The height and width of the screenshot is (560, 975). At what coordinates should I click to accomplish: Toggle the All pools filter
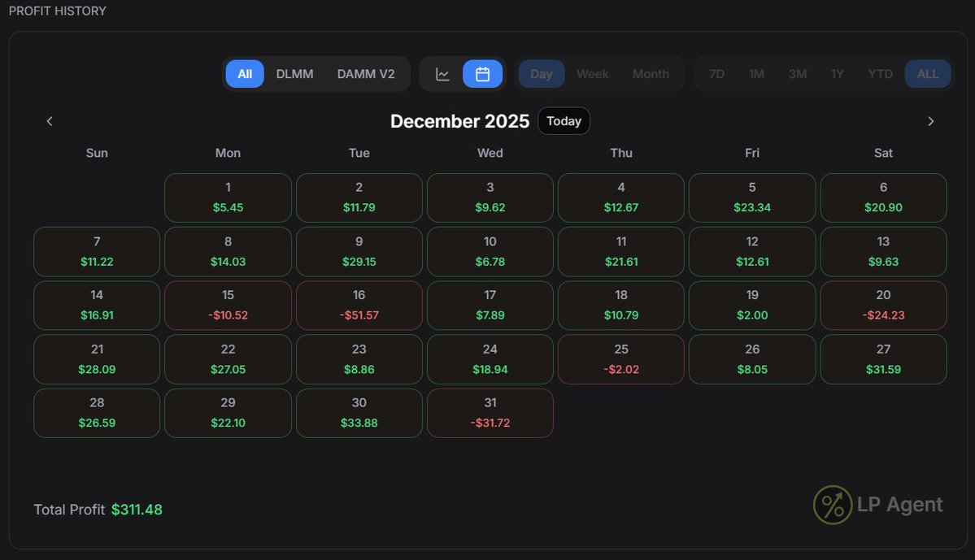pos(245,73)
